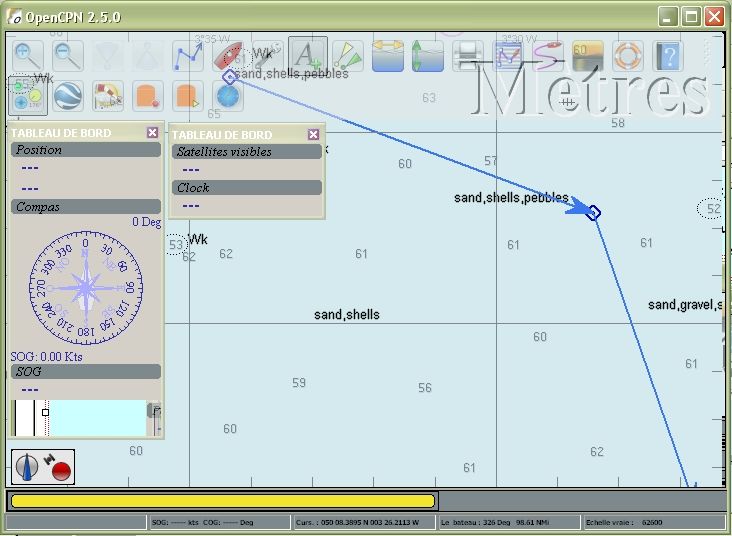Click the blue compass plugin icon in second row
The width and height of the screenshot is (732, 536).
228,96
